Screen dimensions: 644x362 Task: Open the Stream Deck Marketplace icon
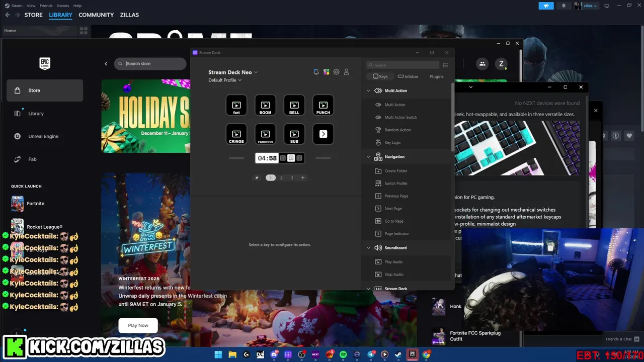tap(327, 72)
